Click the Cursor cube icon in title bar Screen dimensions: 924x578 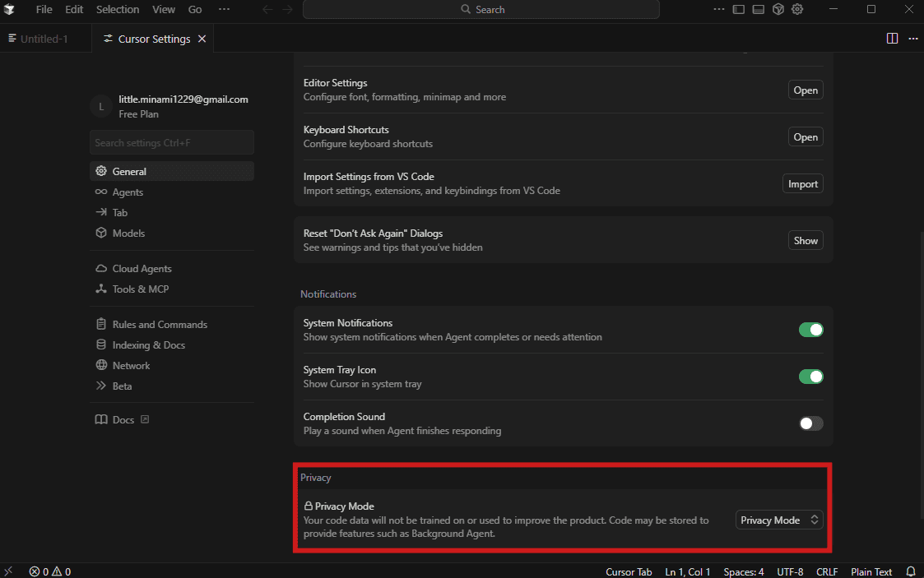point(778,10)
